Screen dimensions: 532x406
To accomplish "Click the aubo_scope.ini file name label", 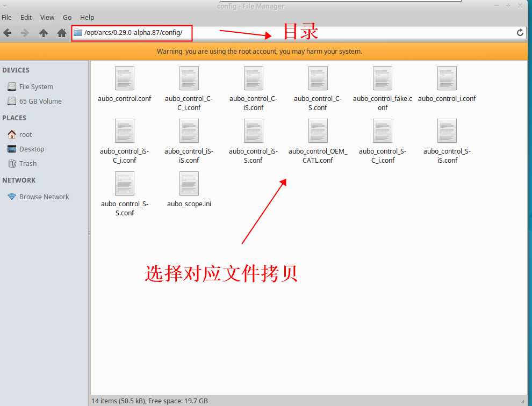I will pos(189,204).
